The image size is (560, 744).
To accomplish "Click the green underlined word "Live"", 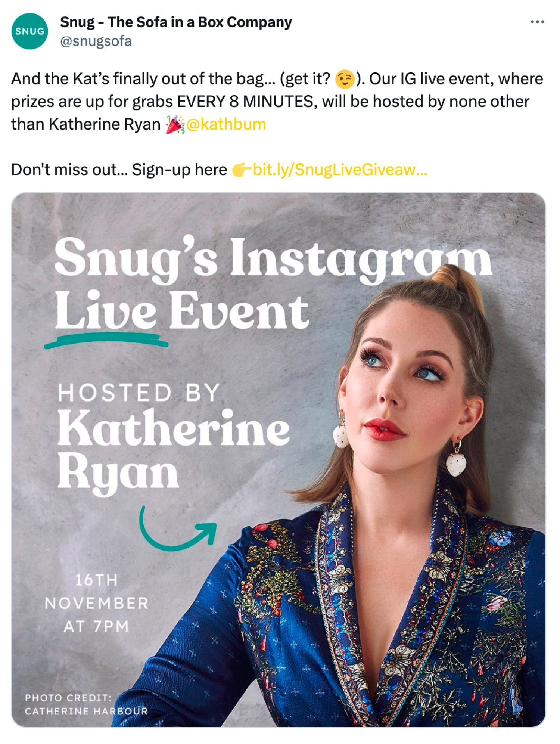I will click(106, 312).
